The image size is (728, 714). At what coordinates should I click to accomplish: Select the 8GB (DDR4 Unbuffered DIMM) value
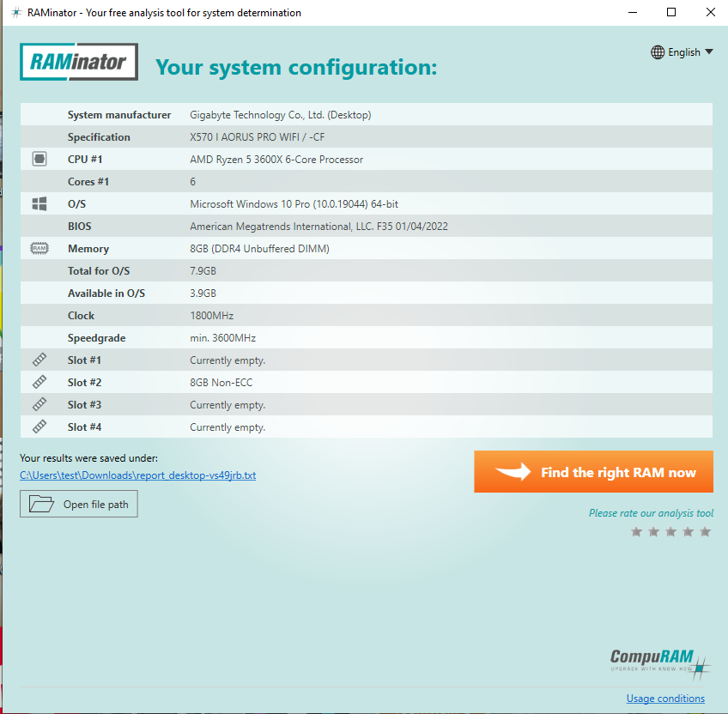259,248
